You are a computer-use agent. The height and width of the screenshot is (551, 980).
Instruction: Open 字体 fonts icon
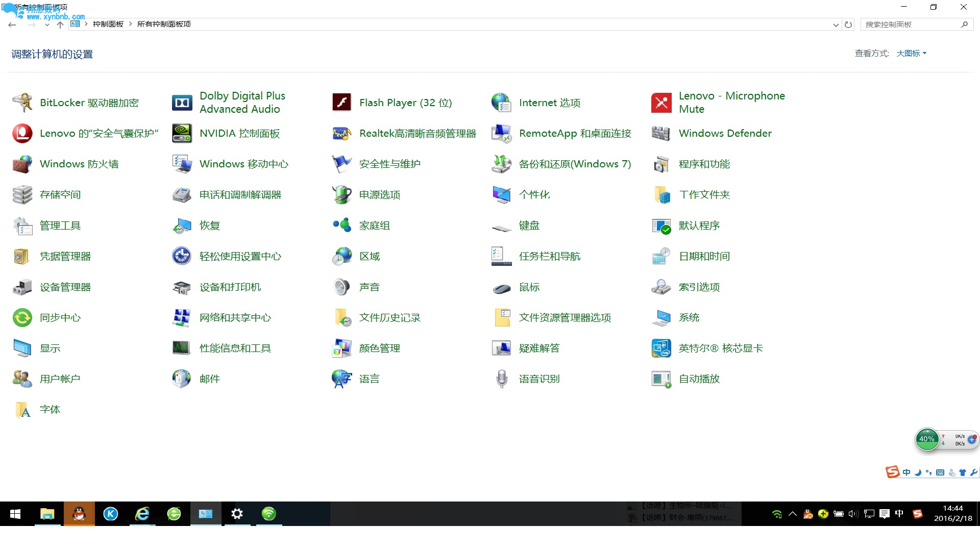point(22,409)
